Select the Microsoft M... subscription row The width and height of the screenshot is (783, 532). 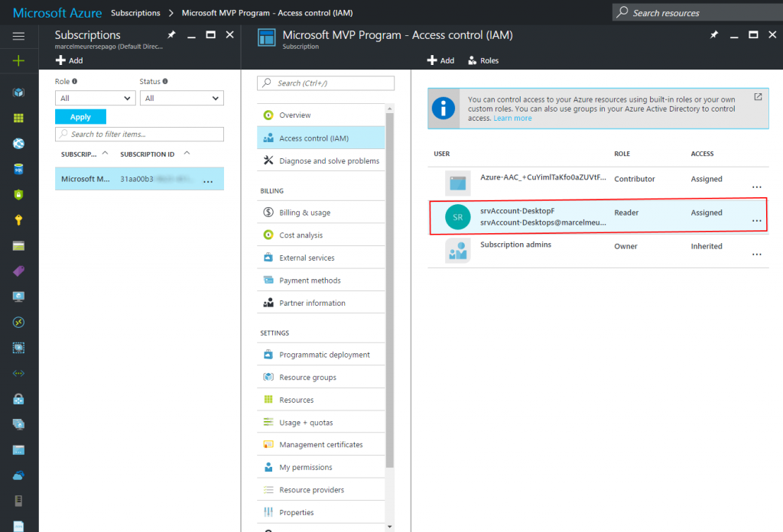(139, 179)
